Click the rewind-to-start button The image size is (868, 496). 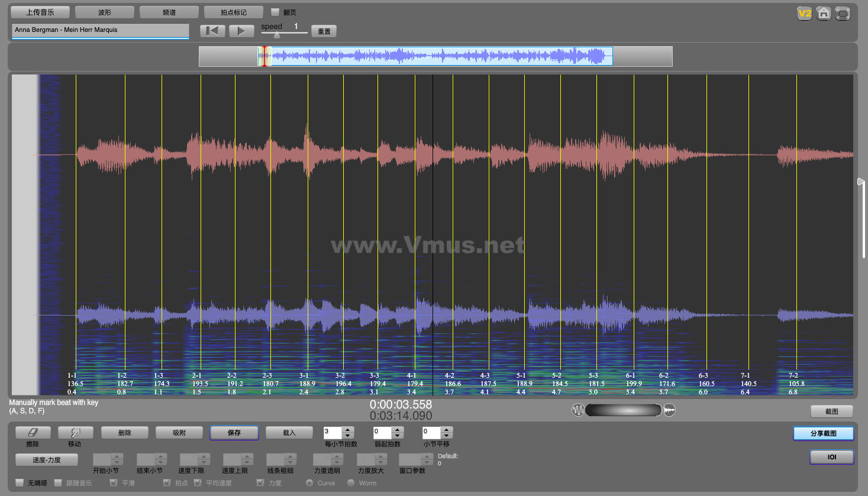212,31
